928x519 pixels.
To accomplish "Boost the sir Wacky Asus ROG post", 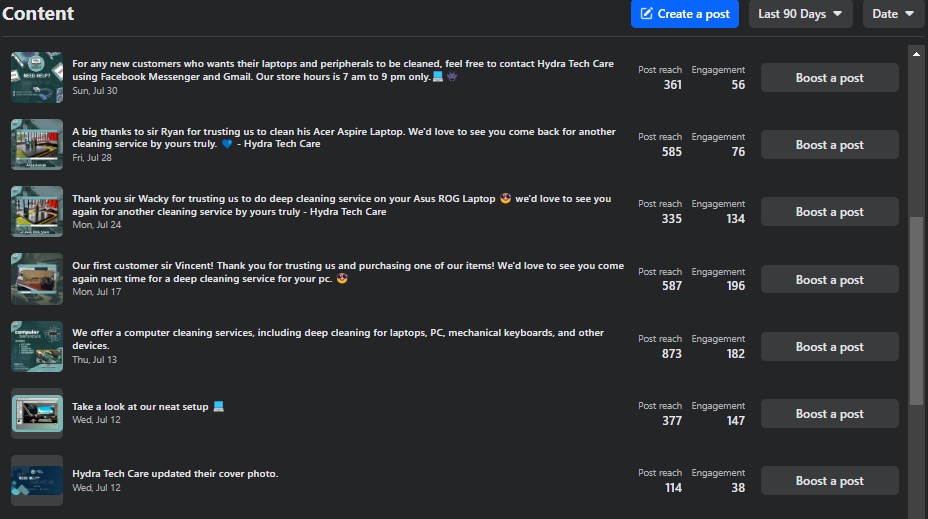I will 829,212.
